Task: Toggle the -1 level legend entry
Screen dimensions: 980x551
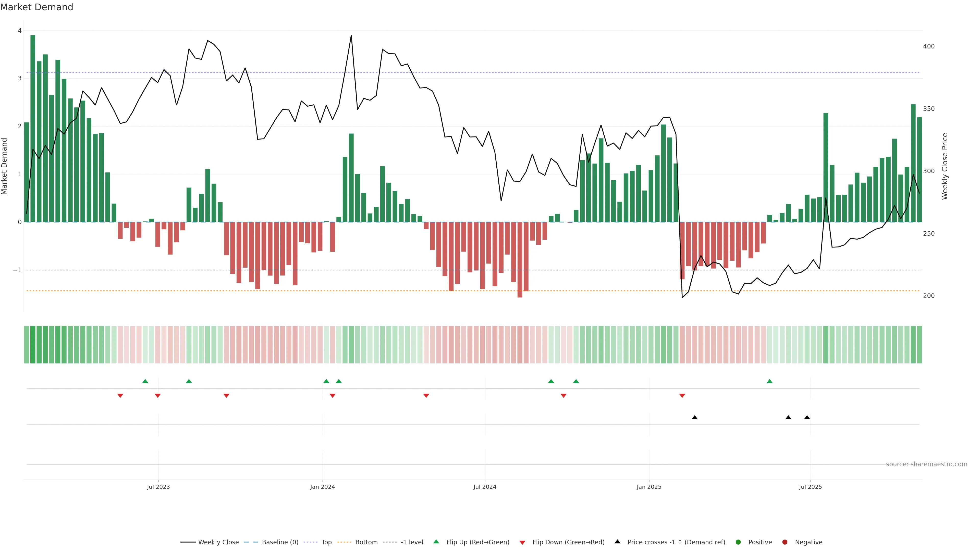Action: pos(412,542)
